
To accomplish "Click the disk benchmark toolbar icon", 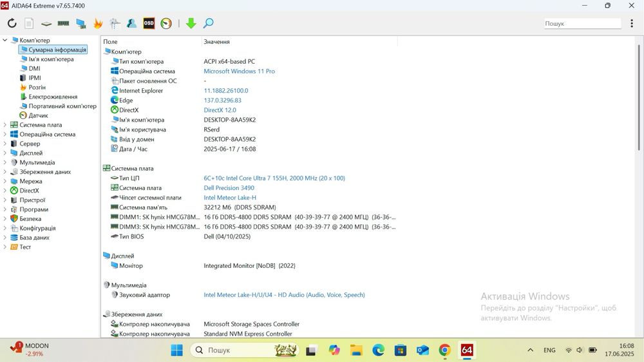I will tap(46, 23).
